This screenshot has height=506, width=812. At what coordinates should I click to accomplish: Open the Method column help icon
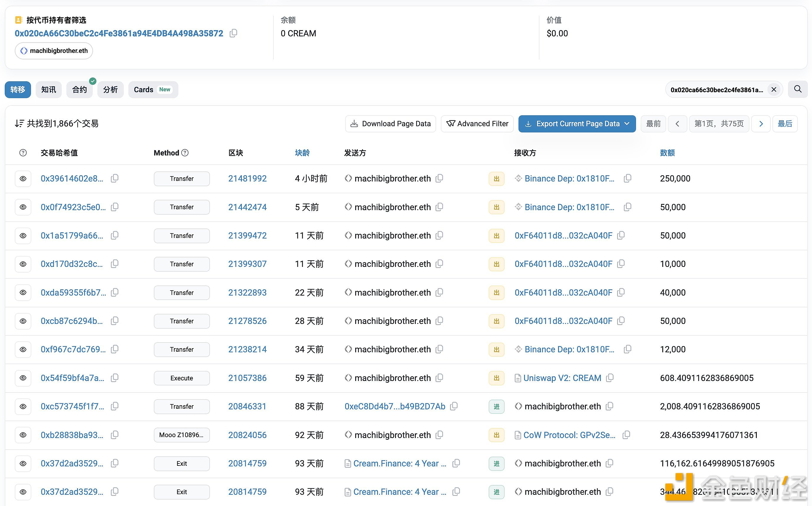185,153
